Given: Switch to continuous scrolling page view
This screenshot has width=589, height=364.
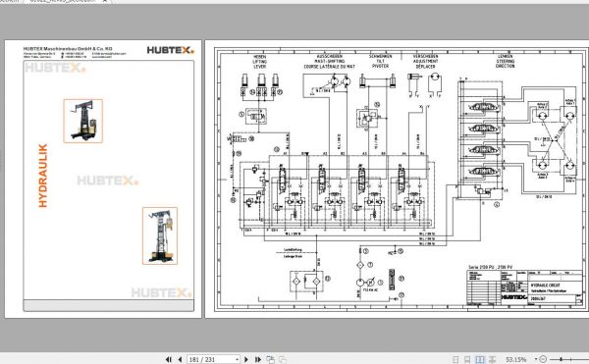Looking at the screenshot, I should tap(467, 359).
